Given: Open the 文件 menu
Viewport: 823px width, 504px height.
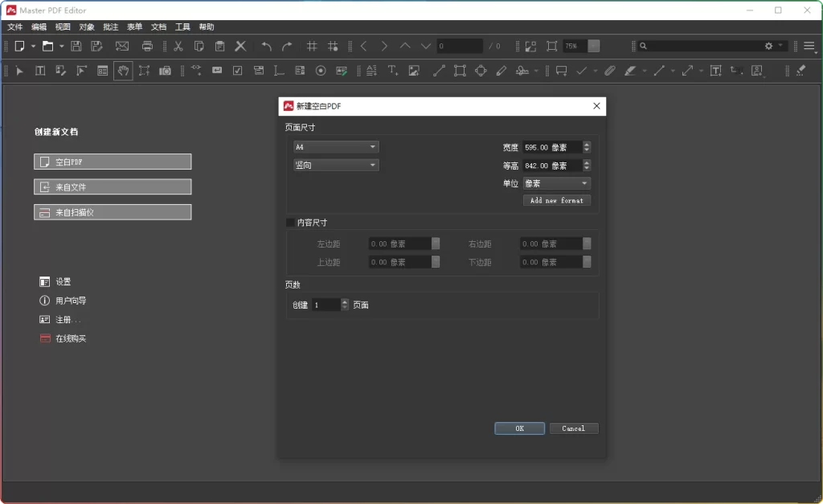Looking at the screenshot, I should [x=15, y=27].
